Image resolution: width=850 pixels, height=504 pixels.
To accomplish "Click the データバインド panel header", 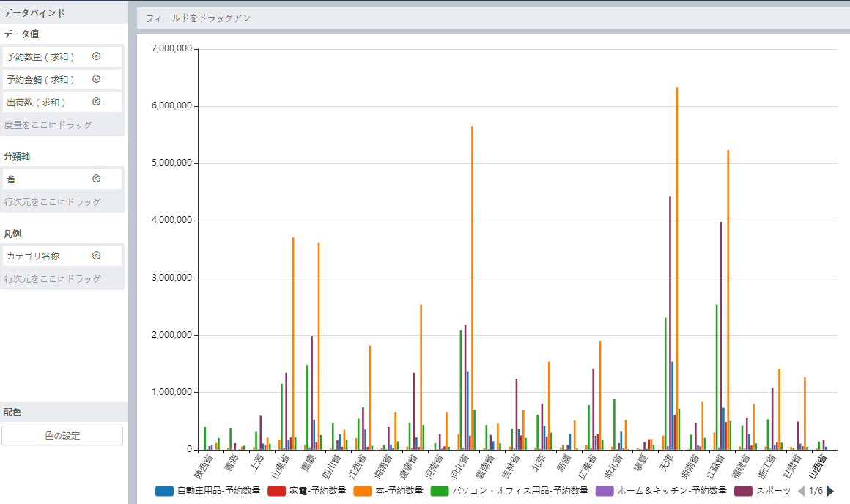I will [x=64, y=12].
